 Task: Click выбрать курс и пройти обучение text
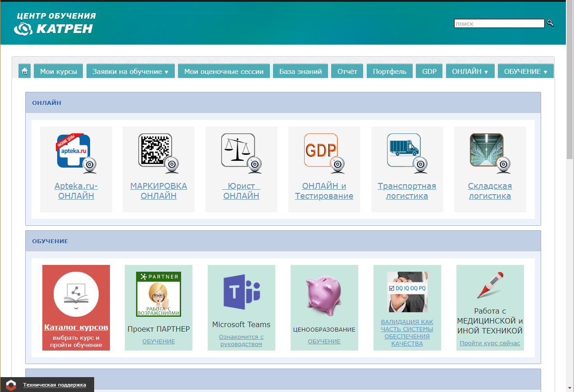coord(76,342)
